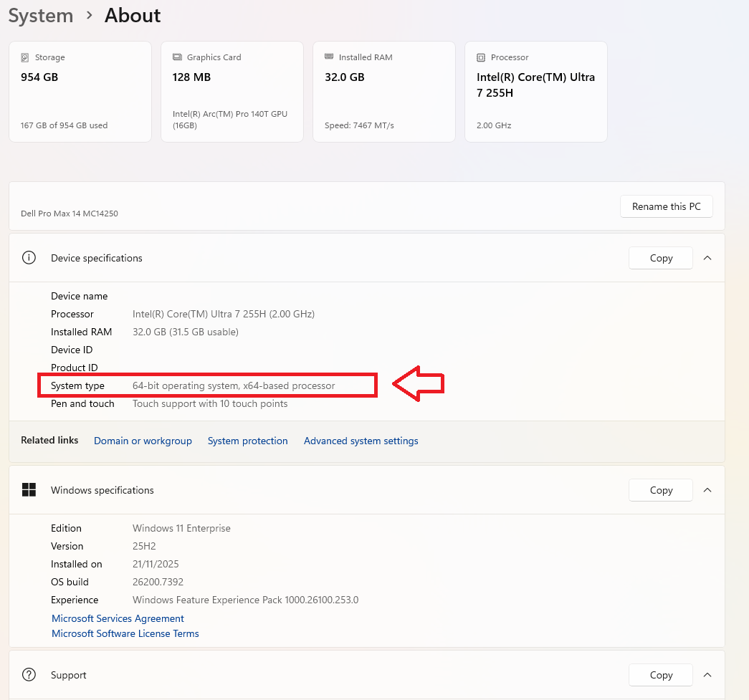This screenshot has height=700, width=749.
Task: Click the Windows logo beside Windows specifications
Action: click(x=29, y=490)
